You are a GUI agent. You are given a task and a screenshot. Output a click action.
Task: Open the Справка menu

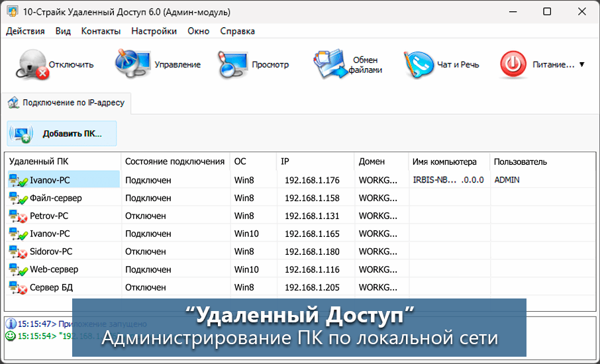pyautogui.click(x=237, y=31)
